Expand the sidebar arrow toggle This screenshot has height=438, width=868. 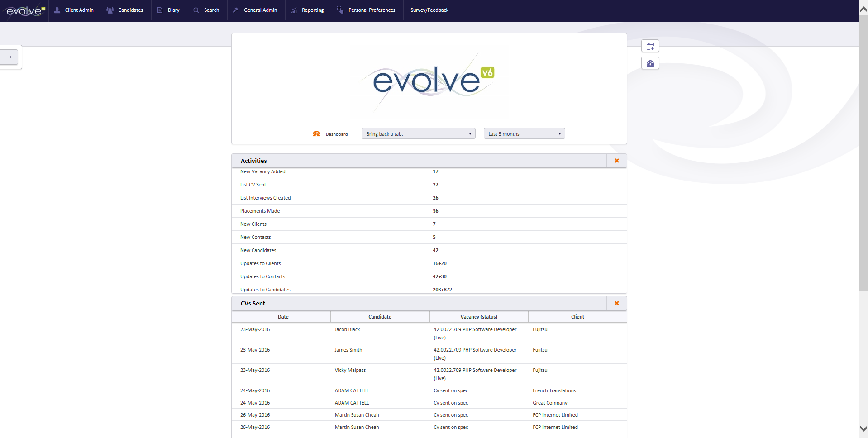pyautogui.click(x=10, y=57)
